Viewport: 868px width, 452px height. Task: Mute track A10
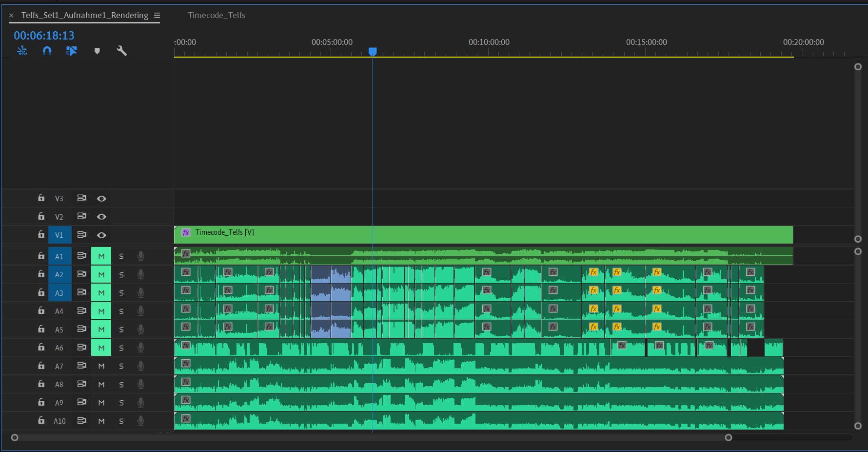[x=101, y=421]
